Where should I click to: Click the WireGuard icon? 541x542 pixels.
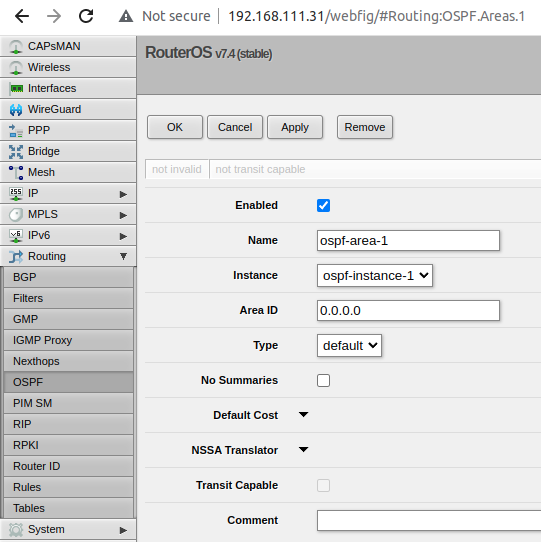[x=16, y=110]
